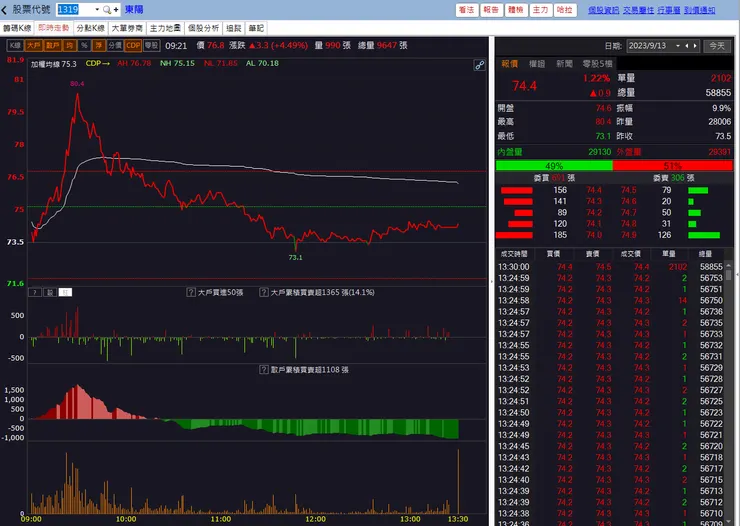Viewport: 740px width, 526px height.
Task: Click the 今天 today button
Action: [x=717, y=46]
